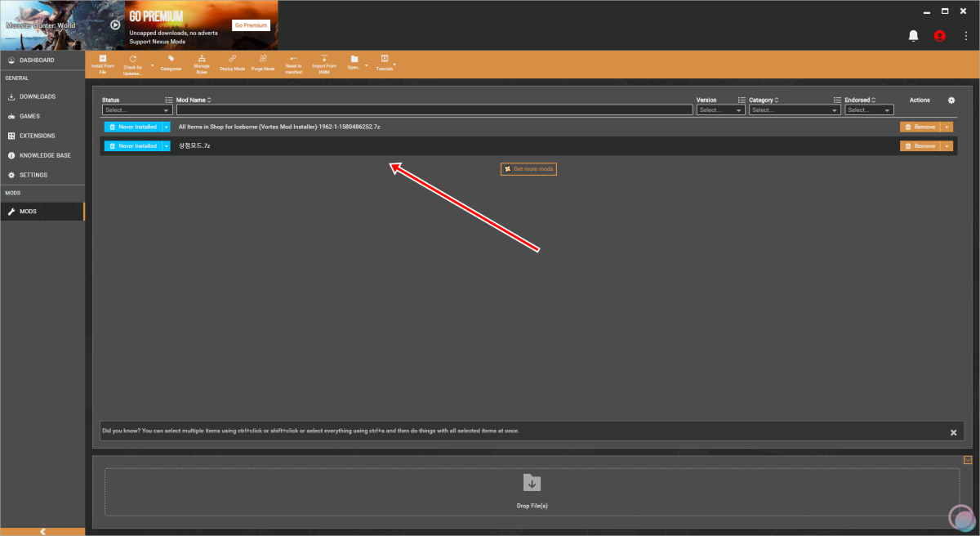980x536 pixels.
Task: Open Dashboard in sidebar
Action: click(42, 60)
